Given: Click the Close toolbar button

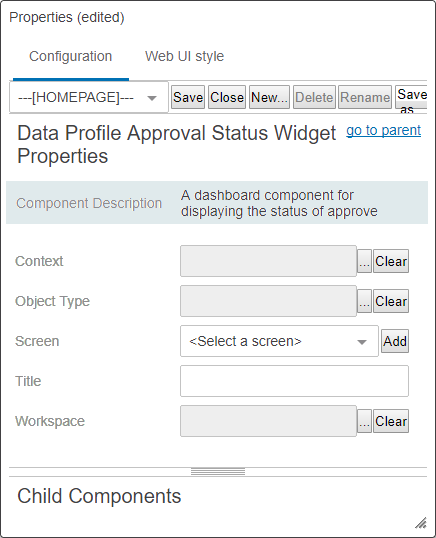Looking at the screenshot, I should point(227,97).
